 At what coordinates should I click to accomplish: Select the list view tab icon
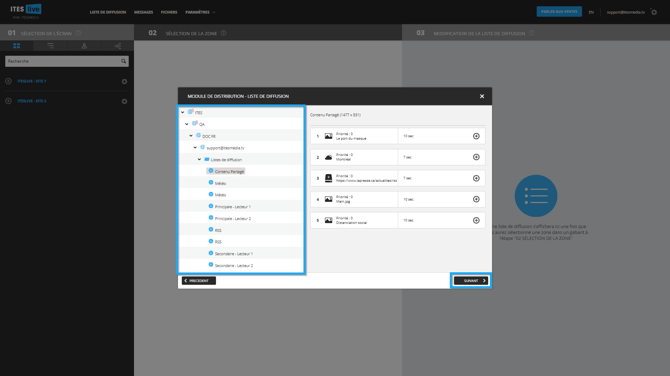[x=50, y=46]
